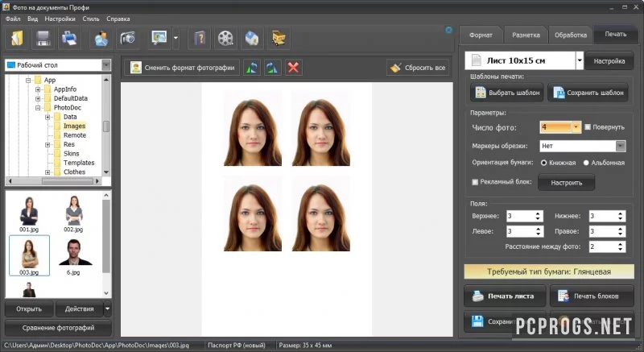Collapse the App folder tree node
Screen dimensions: 644x352
coord(28,80)
